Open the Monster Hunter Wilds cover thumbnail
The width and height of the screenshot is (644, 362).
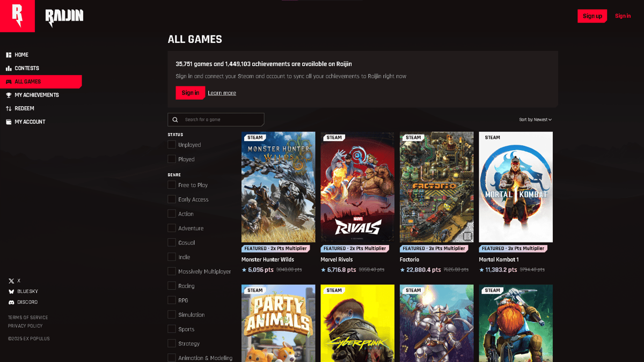coord(278,187)
